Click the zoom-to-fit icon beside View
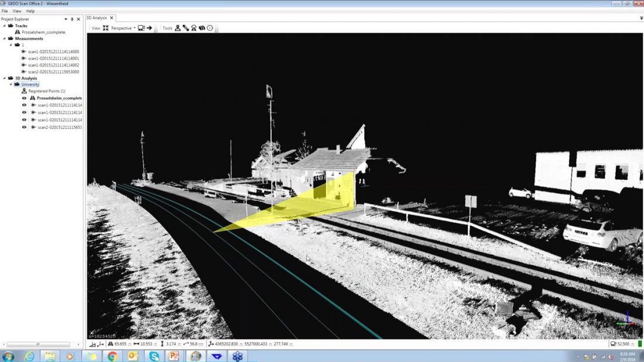The height and width of the screenshot is (362, 644). click(106, 28)
